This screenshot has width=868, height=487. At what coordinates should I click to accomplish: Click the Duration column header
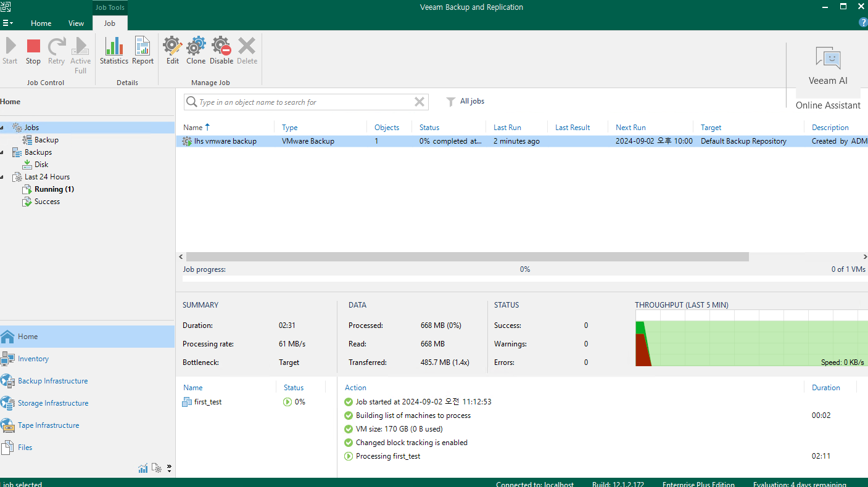pos(826,388)
